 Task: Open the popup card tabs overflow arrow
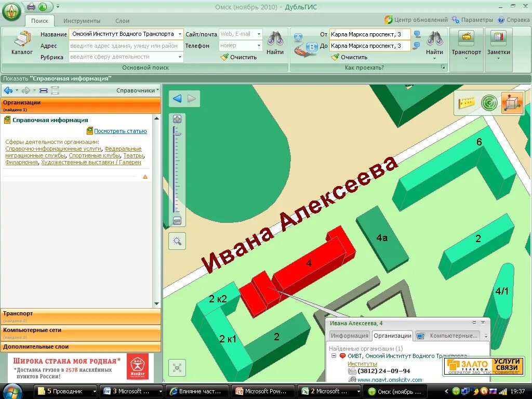coord(486,336)
